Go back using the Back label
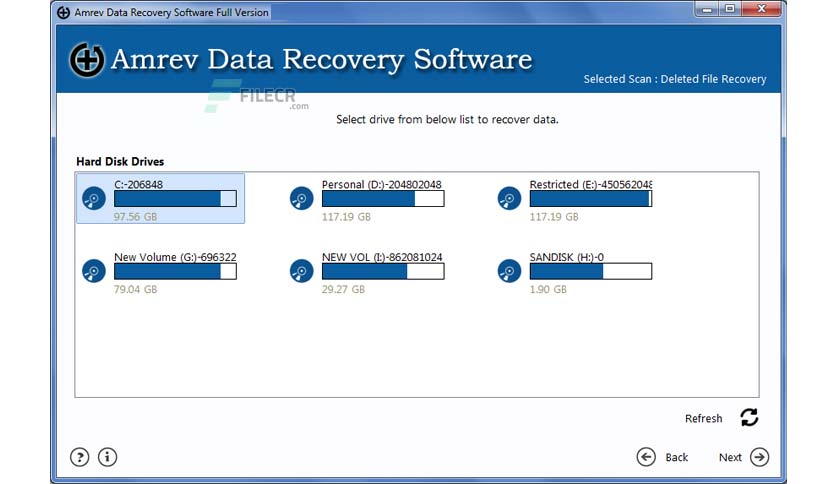Image resolution: width=836 pixels, height=484 pixels. point(677,457)
